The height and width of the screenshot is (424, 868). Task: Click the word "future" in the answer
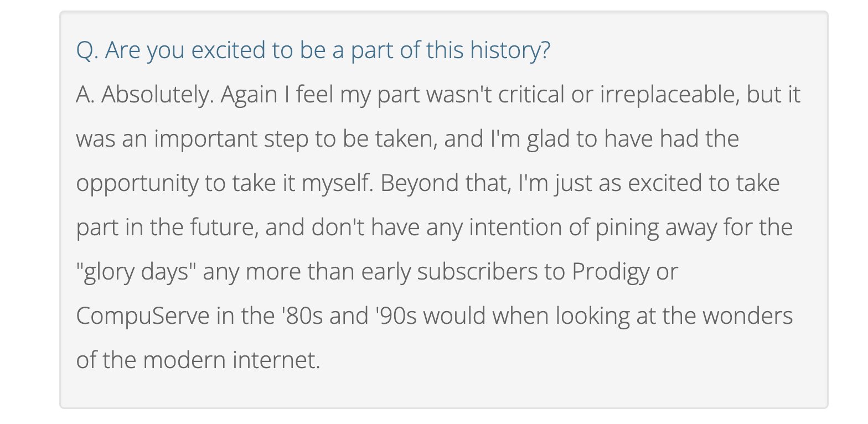224,227
